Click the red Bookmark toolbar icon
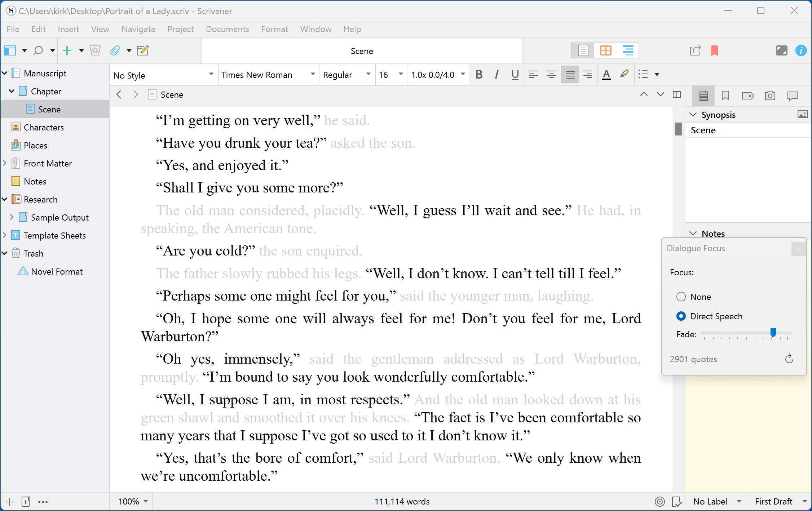 coord(714,51)
